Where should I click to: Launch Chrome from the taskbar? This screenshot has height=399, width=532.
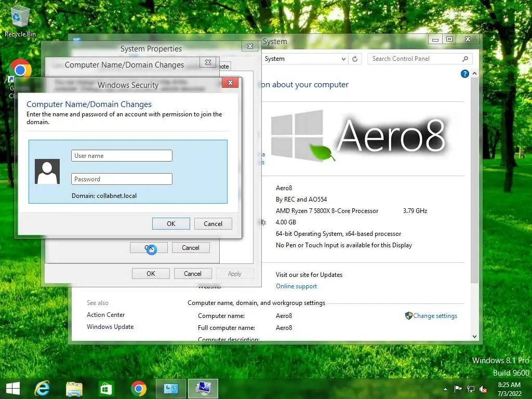click(x=138, y=389)
